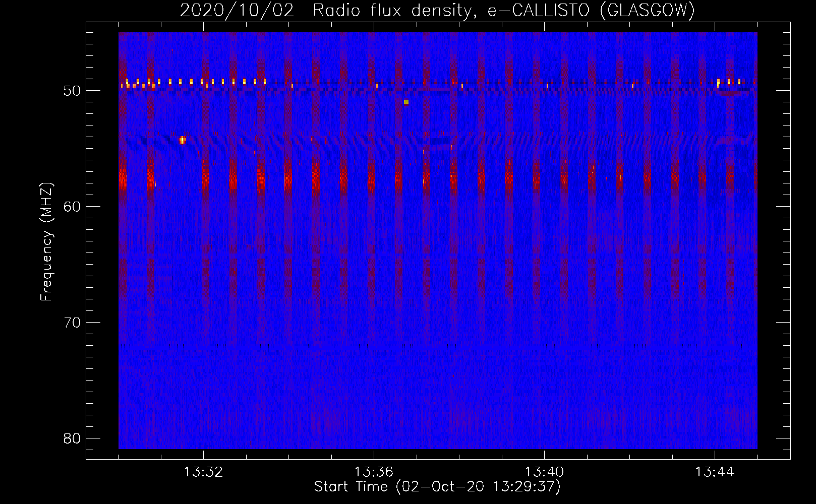Click the 70 frequency tick label
This screenshot has width=816, height=504.
coord(73,323)
